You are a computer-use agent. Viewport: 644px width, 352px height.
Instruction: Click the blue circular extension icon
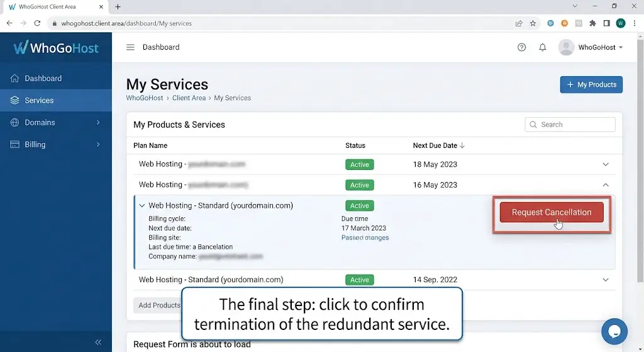pyautogui.click(x=550, y=23)
